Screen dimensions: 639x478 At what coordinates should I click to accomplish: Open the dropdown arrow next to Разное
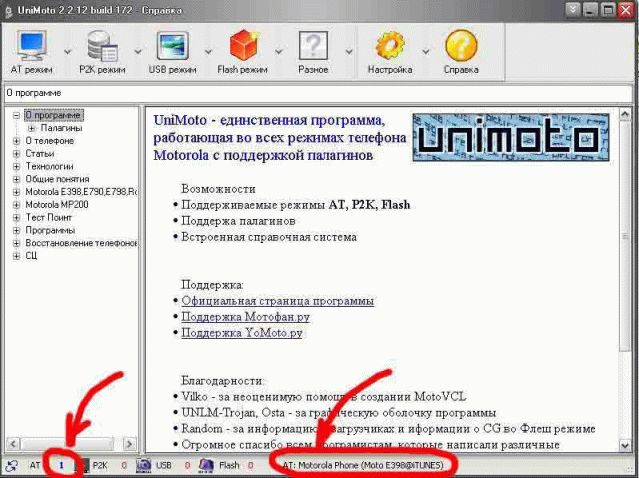(x=349, y=51)
